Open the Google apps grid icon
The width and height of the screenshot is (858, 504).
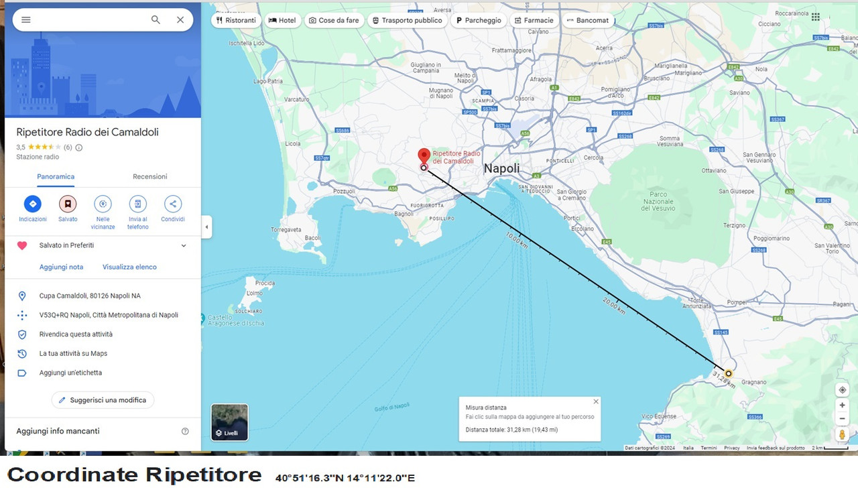point(816,17)
